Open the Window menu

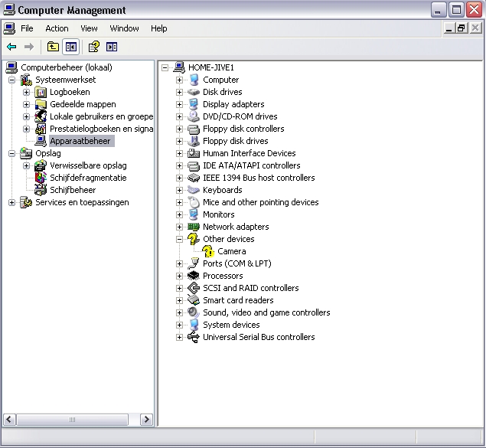pos(124,28)
